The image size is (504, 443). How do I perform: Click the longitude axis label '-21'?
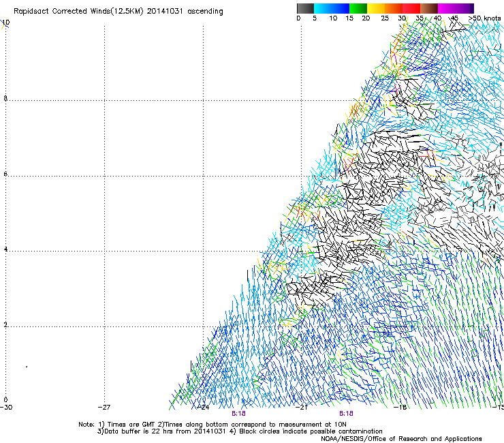pos(302,408)
